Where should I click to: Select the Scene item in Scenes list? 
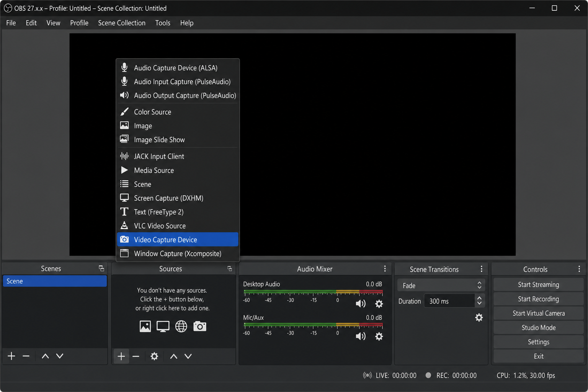coord(55,281)
